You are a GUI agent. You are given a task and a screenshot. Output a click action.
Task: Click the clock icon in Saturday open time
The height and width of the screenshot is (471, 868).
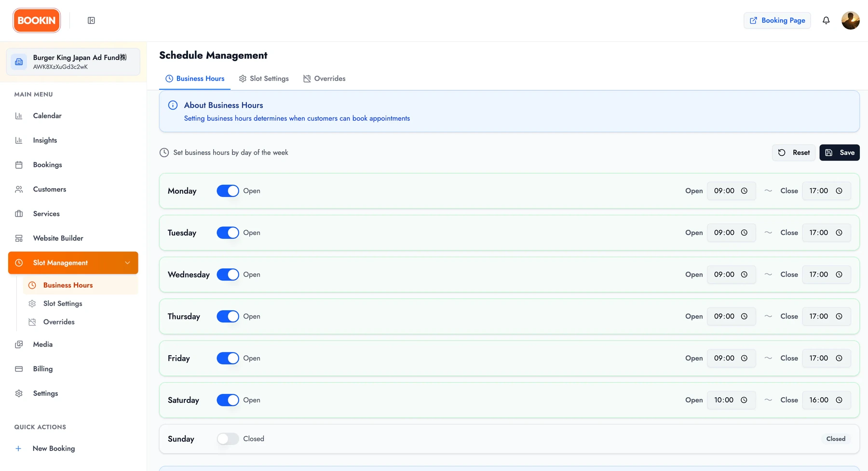click(x=744, y=400)
